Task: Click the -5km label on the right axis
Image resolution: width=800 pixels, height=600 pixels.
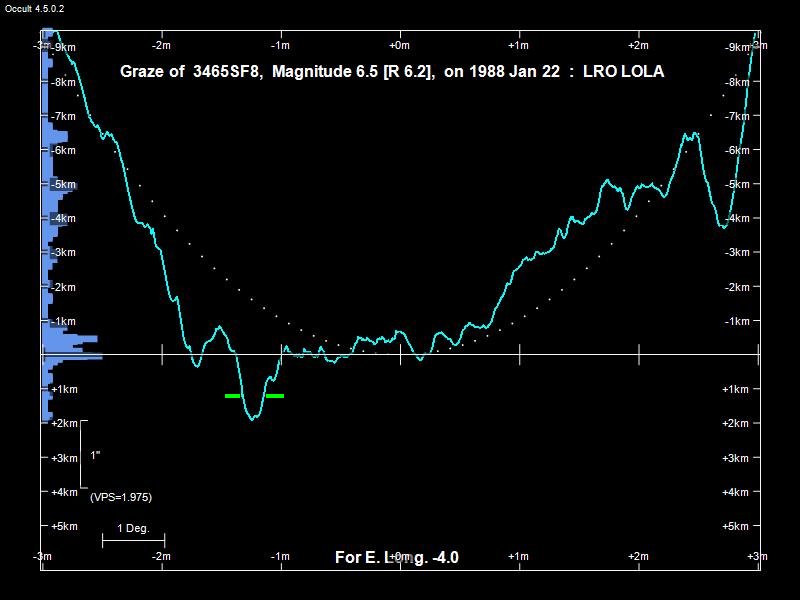Action: 736,184
